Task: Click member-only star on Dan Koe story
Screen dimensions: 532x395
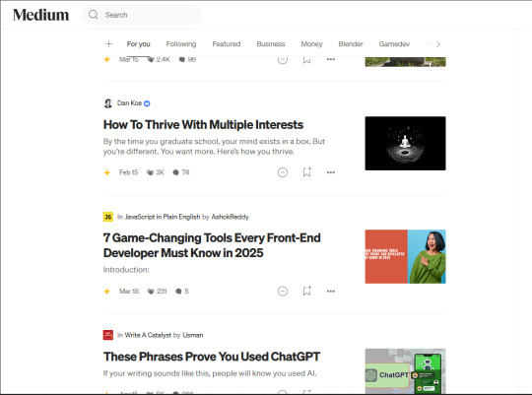Action: pyautogui.click(x=106, y=172)
